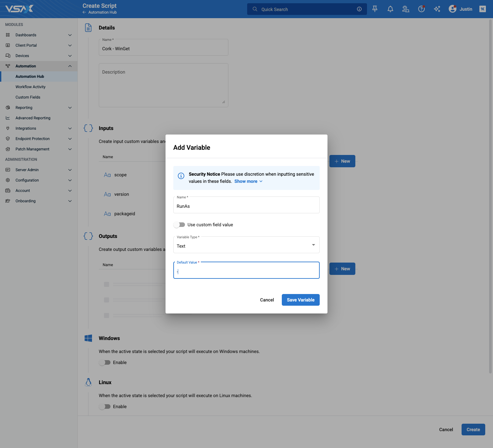Select the packageid input variable
The height and width of the screenshot is (448, 493).
pyautogui.click(x=125, y=214)
